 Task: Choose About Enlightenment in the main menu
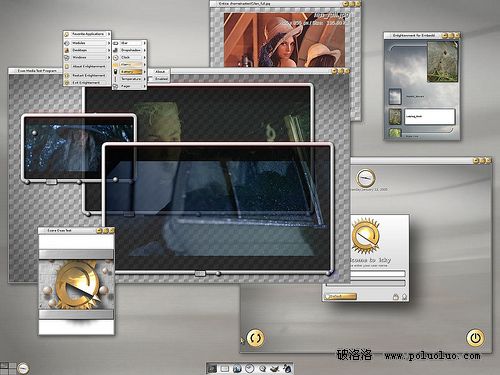tap(87, 67)
